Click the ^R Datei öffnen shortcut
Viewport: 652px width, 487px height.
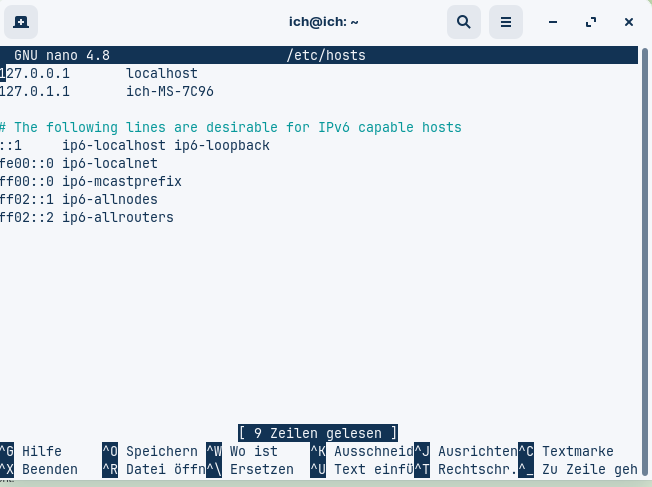[x=154, y=469]
